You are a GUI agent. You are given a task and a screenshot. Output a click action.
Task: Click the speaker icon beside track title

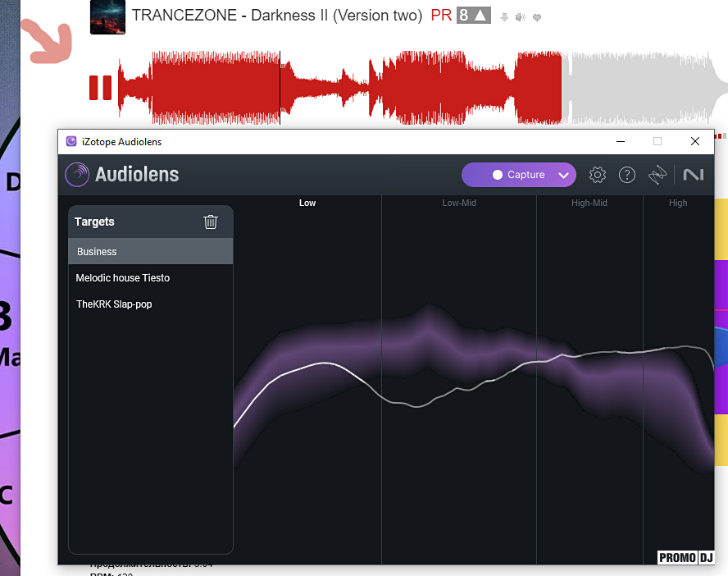pyautogui.click(x=520, y=17)
